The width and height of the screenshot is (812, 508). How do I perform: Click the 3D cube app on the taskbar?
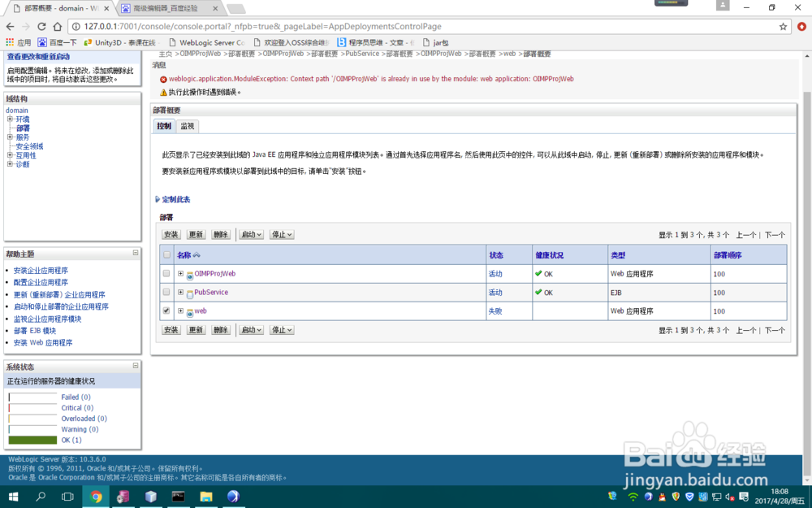point(151,497)
